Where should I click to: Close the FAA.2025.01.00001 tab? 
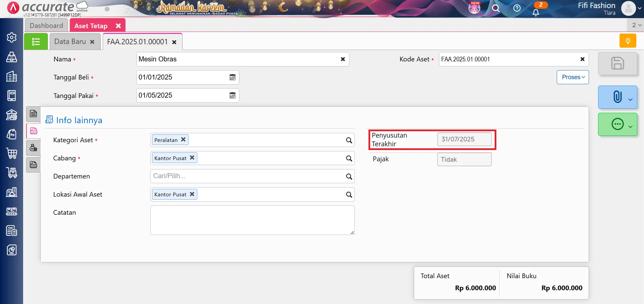tap(174, 42)
